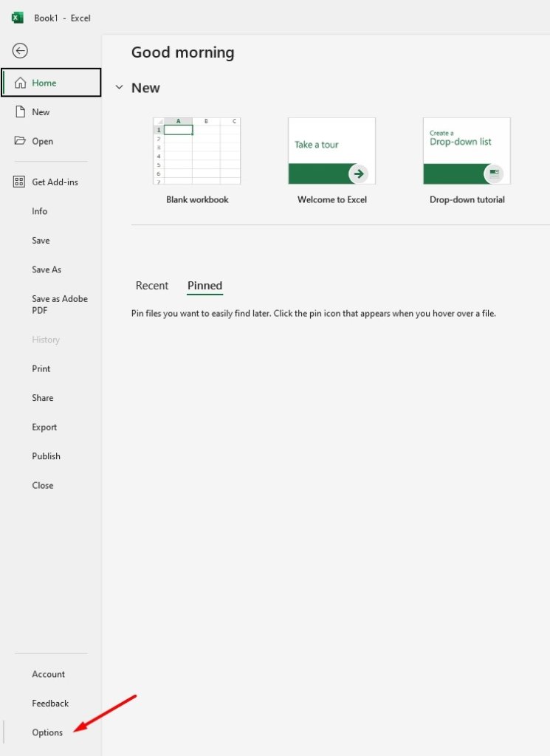
Task: Select the Pinned tab
Action: [x=204, y=286]
